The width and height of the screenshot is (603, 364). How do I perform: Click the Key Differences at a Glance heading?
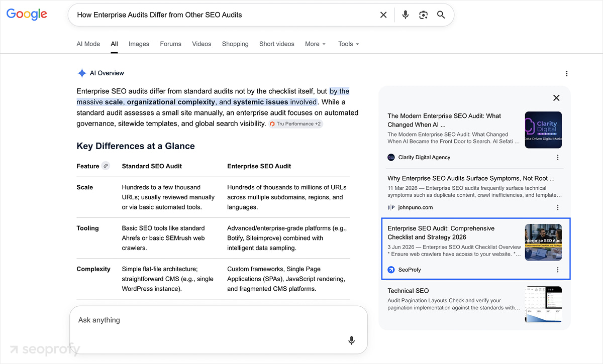136,146
